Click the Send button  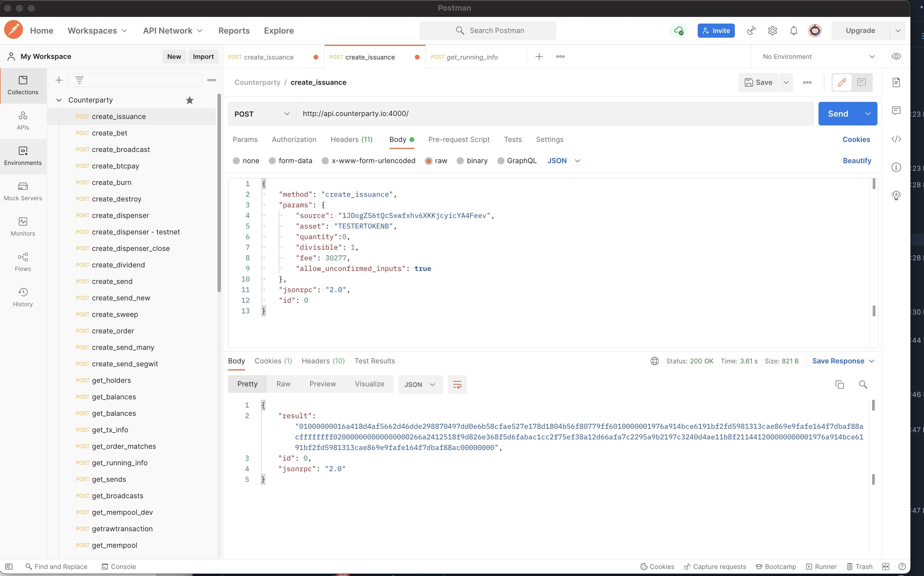coord(838,114)
